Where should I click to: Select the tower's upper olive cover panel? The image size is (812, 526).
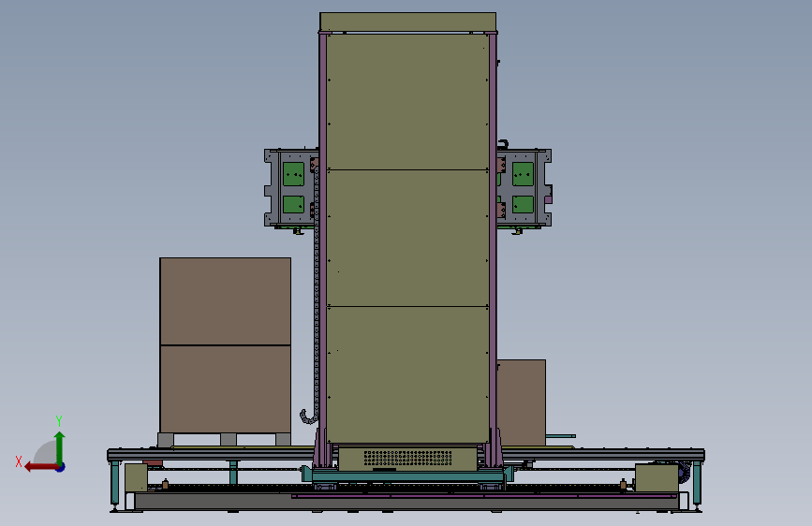click(x=407, y=101)
